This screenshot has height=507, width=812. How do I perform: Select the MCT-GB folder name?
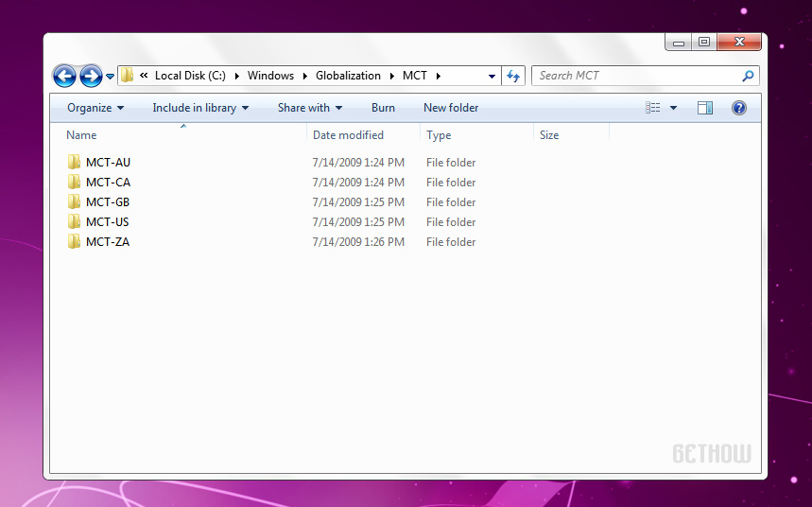click(108, 201)
